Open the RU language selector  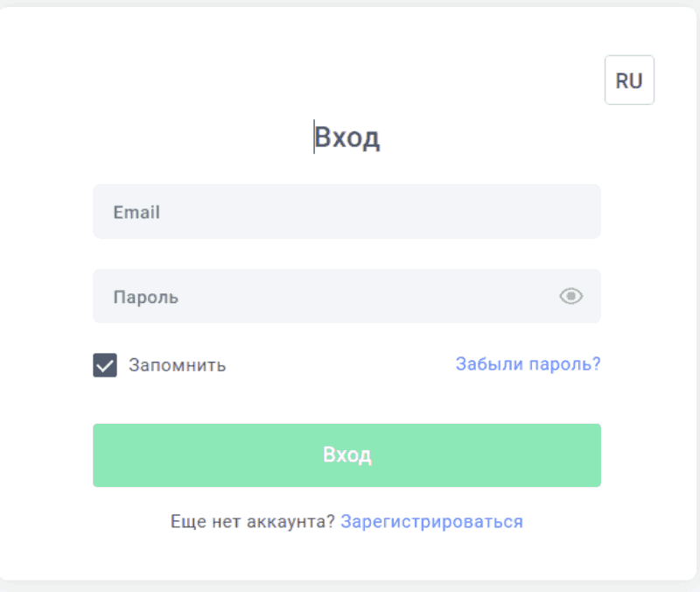629,81
